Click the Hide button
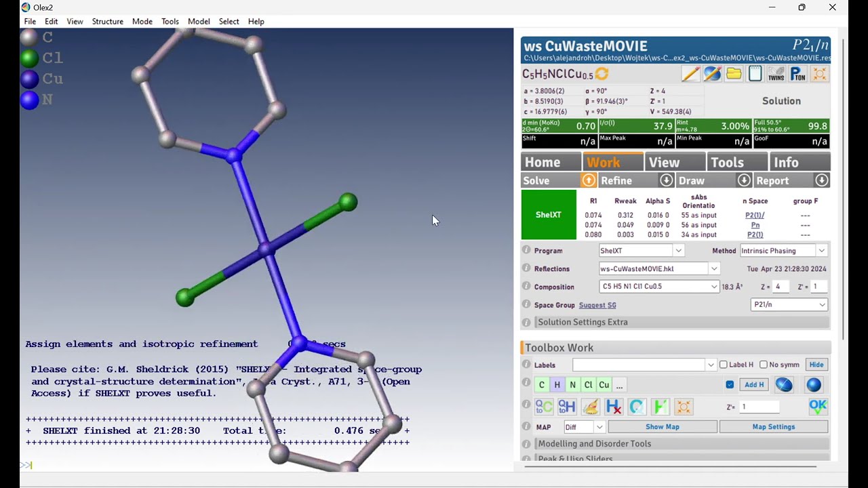This screenshot has width=868, height=488. point(816,365)
